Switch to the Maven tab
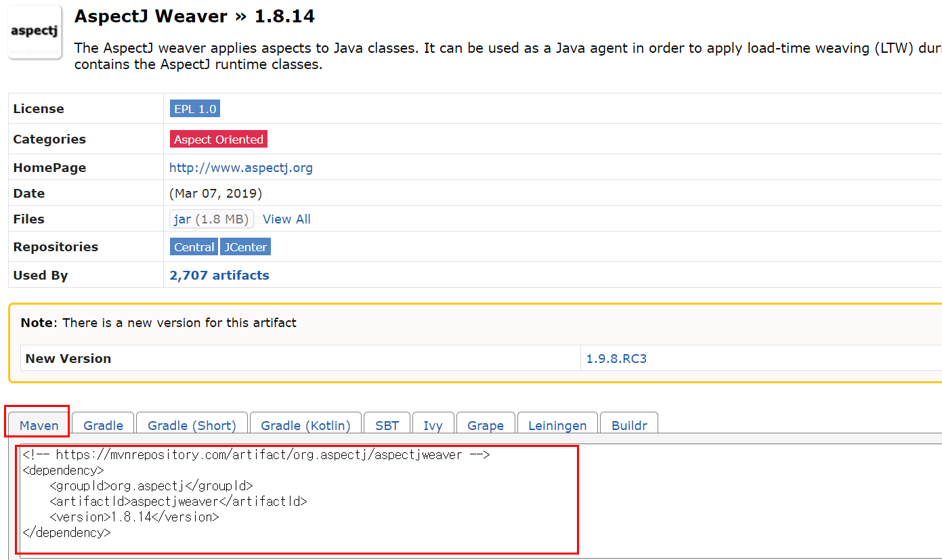 click(39, 425)
